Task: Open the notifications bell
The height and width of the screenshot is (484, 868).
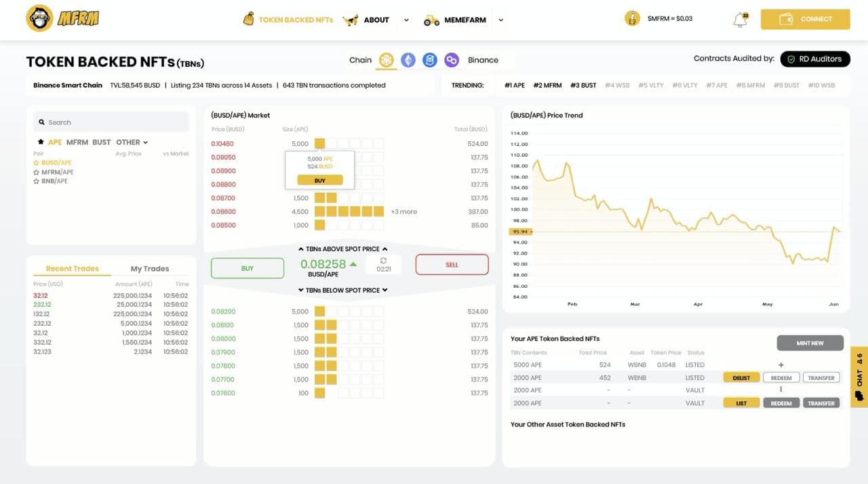Action: (741, 20)
